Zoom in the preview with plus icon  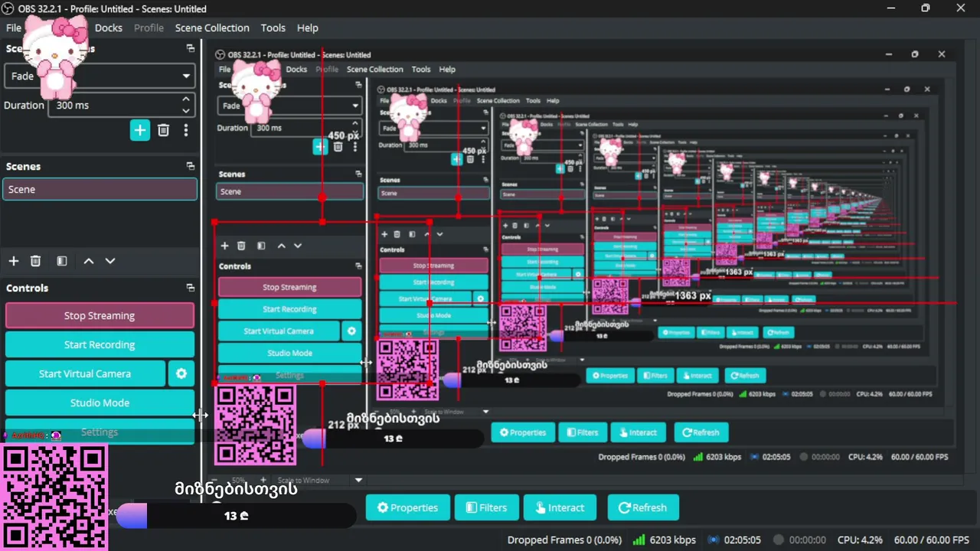[x=263, y=480]
